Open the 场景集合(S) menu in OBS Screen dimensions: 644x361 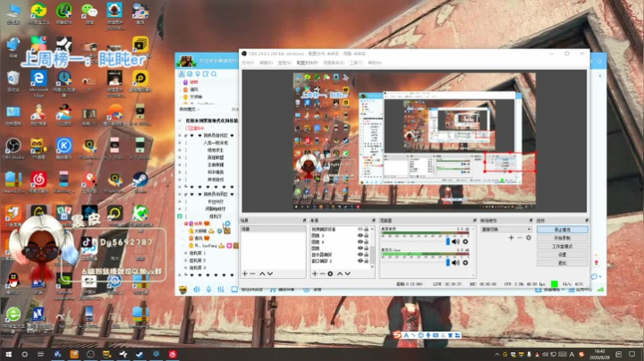coord(334,63)
